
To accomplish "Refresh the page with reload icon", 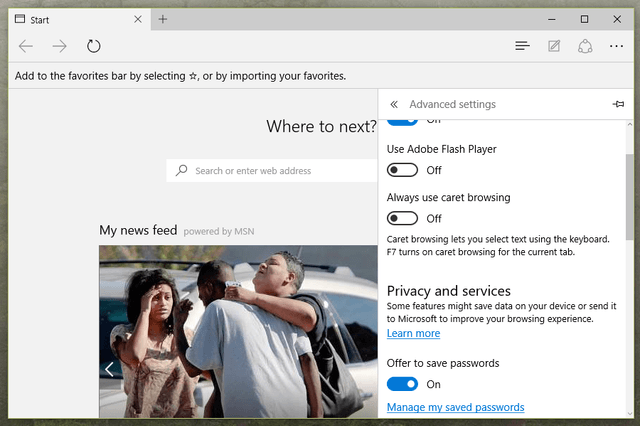I will click(93, 46).
